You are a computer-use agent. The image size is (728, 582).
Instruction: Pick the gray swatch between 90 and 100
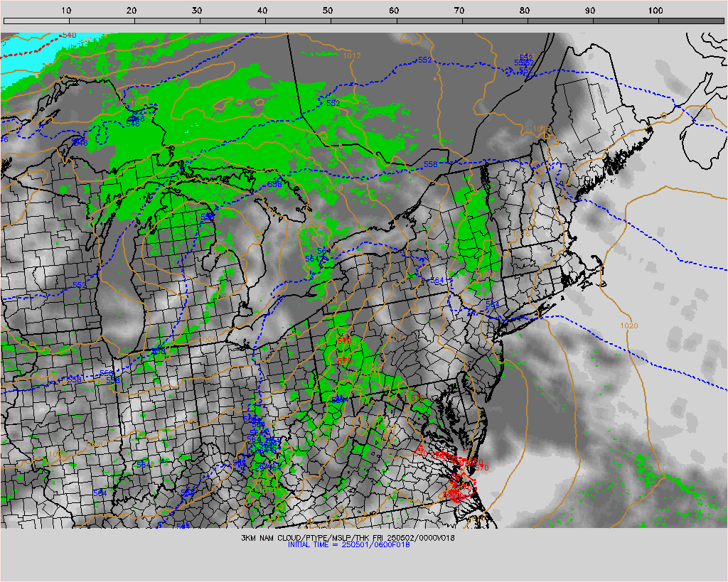626,21
